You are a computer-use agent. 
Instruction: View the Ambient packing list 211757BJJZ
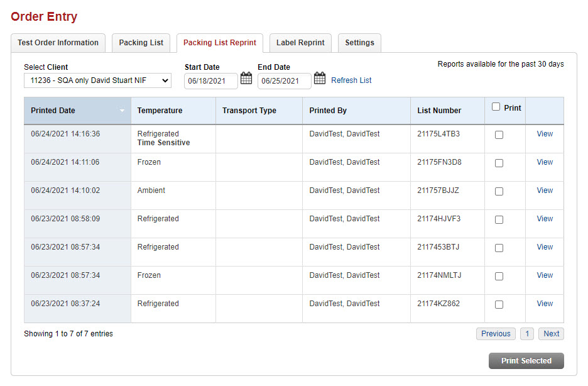545,190
